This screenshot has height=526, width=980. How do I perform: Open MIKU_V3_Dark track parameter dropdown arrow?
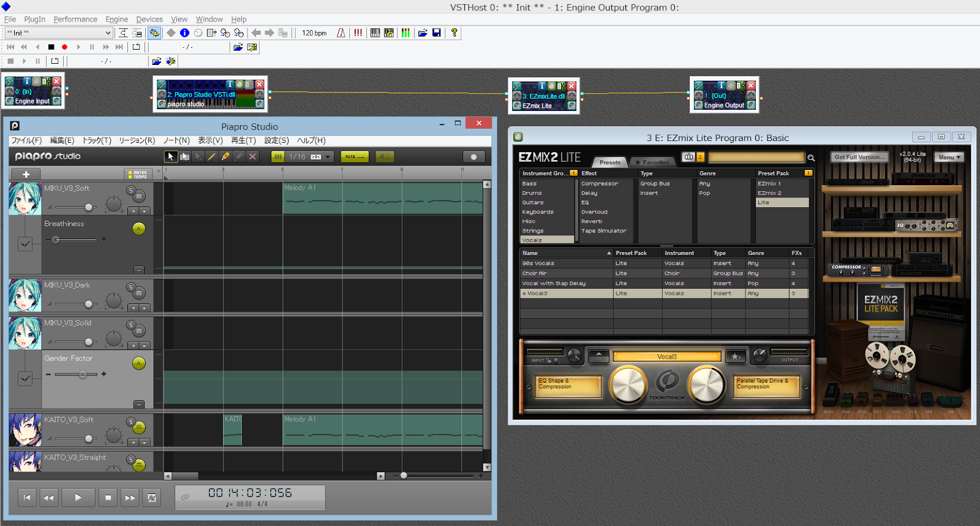tap(145, 308)
